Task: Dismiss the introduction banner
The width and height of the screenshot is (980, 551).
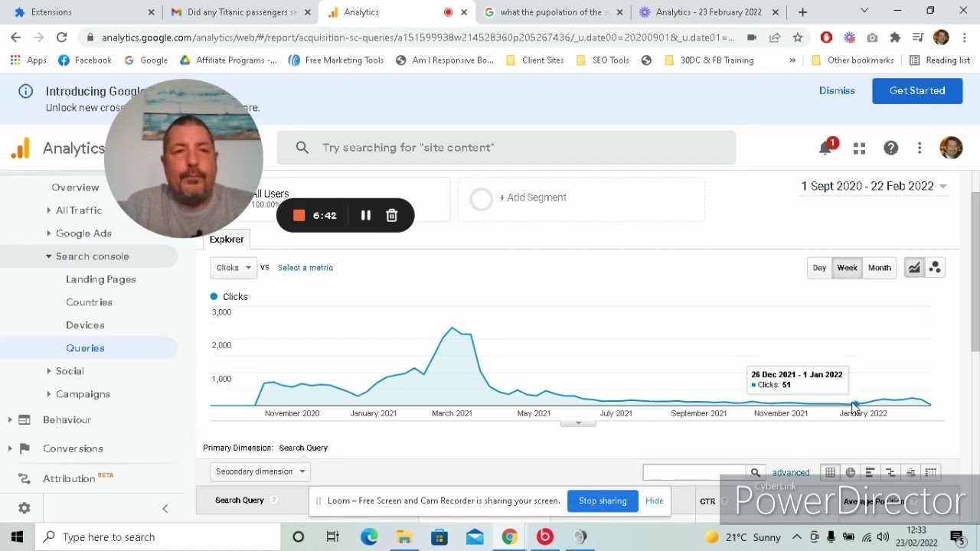Action: click(837, 91)
